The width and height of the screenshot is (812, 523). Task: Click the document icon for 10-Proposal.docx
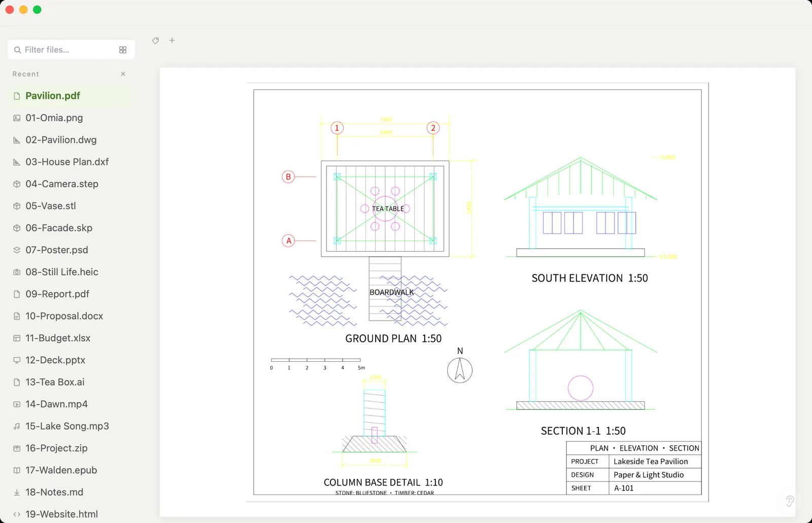pyautogui.click(x=17, y=316)
